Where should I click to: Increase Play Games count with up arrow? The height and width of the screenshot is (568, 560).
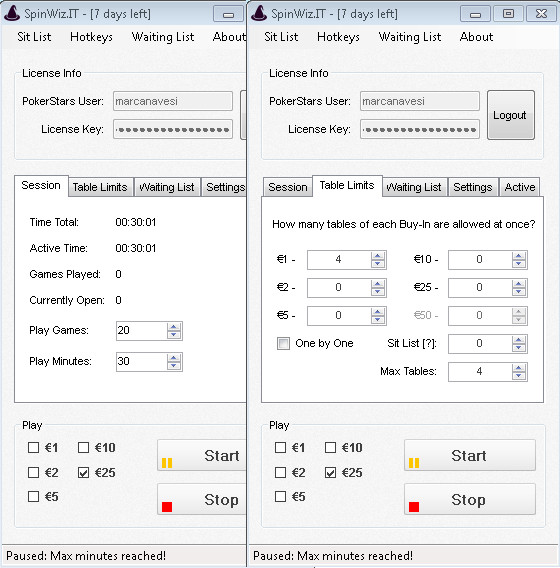point(174,327)
